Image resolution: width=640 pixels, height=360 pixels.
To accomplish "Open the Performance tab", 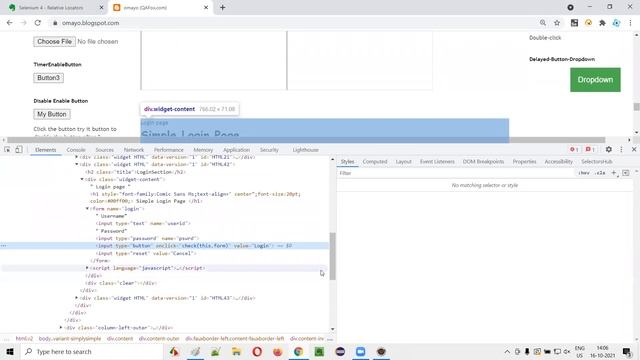I will [x=169, y=150].
